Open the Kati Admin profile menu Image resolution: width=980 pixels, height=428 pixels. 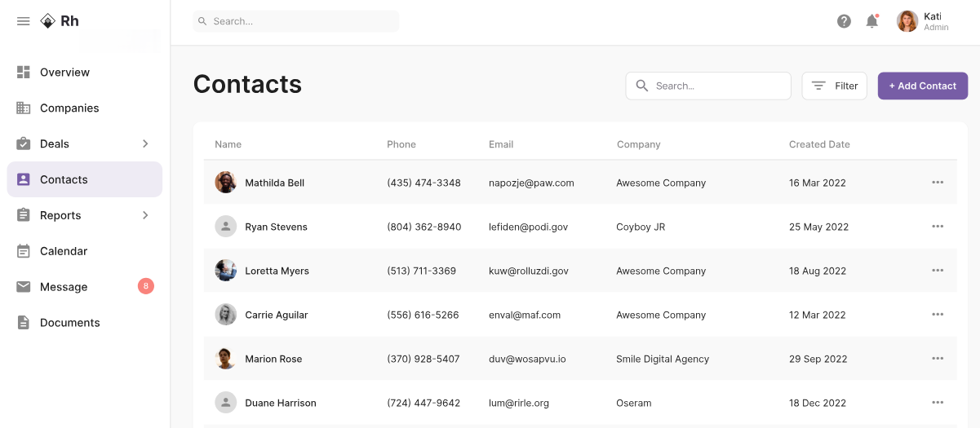pyautogui.click(x=923, y=21)
